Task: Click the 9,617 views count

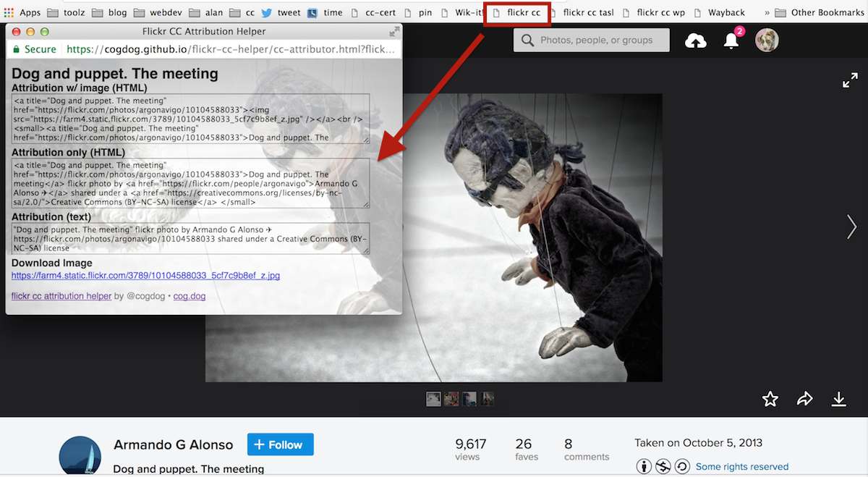Action: [x=470, y=449]
